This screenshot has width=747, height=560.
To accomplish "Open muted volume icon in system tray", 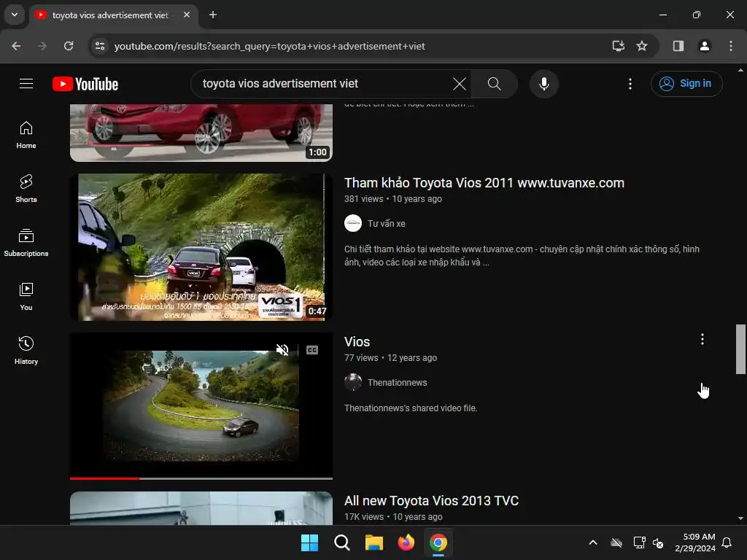I will [x=658, y=542].
